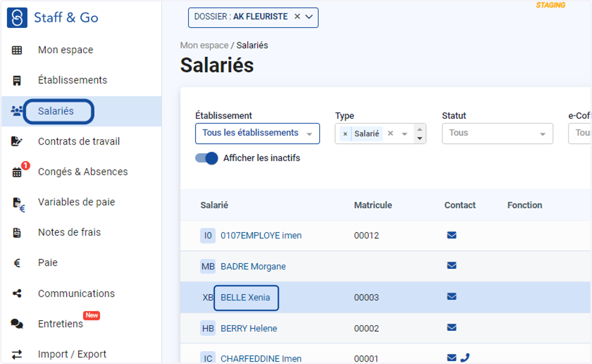Click the Notes de frais receipt icon
Viewport: 592px width, 364px height.
point(17,233)
